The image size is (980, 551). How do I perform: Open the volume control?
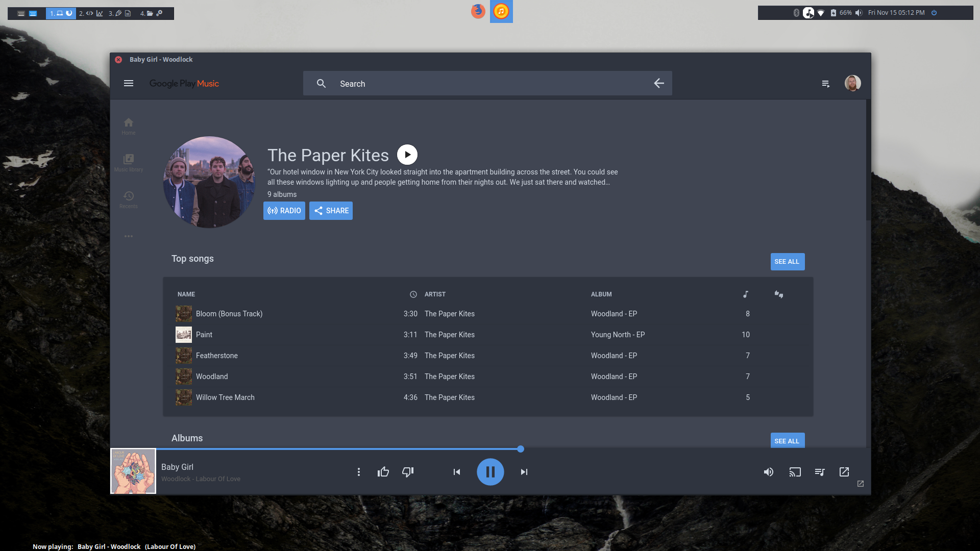coord(768,472)
